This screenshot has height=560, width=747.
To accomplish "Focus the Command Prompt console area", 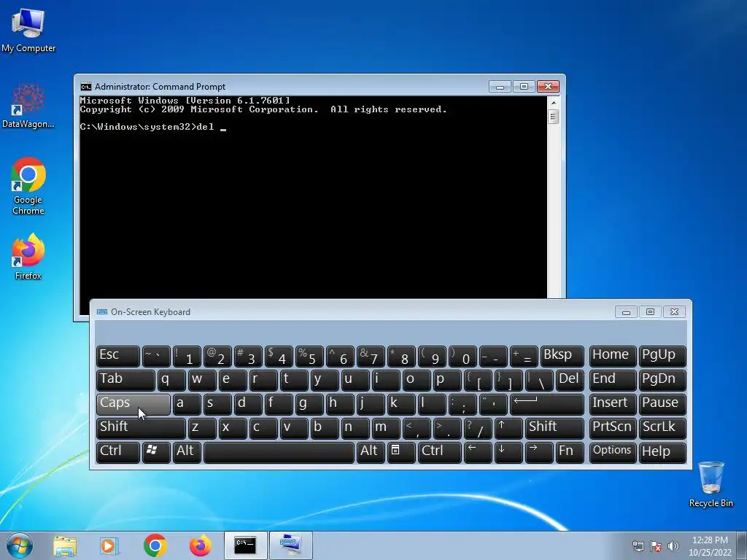I will (x=313, y=197).
